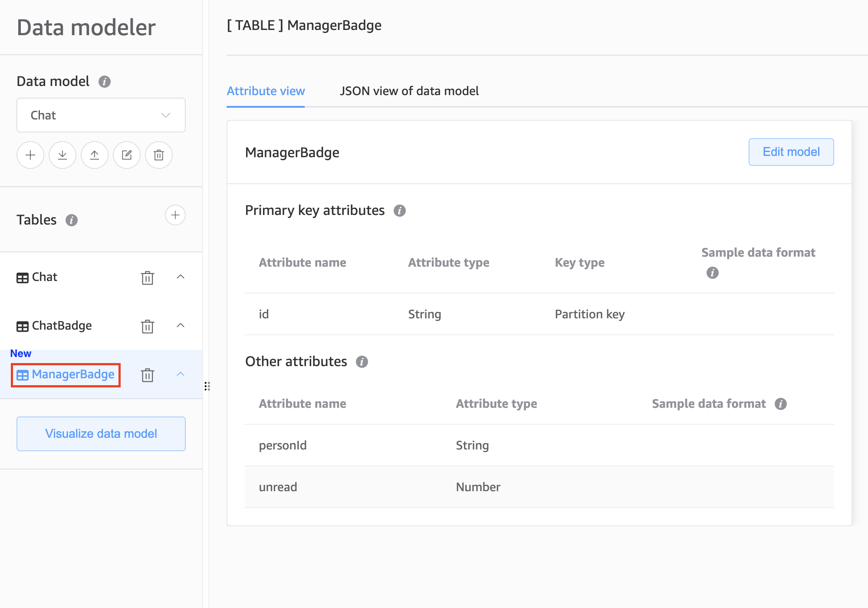Viewport: 868px width, 608px height.
Task: Collapse the Chat table chevron
Action: click(181, 277)
